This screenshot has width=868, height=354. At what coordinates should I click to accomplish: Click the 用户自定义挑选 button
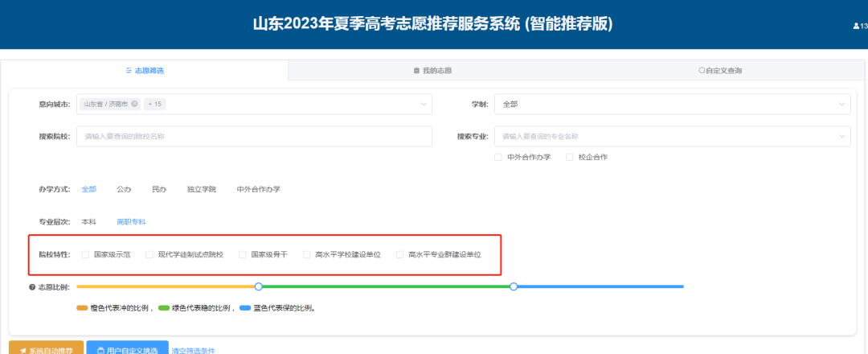coord(126,349)
